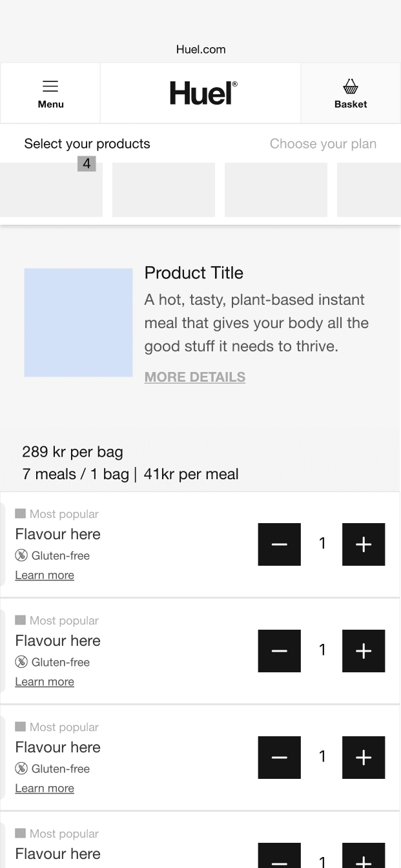Click minus button on second flavour row

tap(280, 651)
